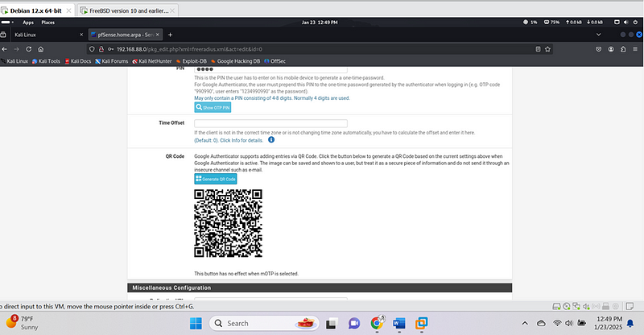Show the insecure connection padlock info
The height and width of the screenshot is (335, 644).
(101, 49)
